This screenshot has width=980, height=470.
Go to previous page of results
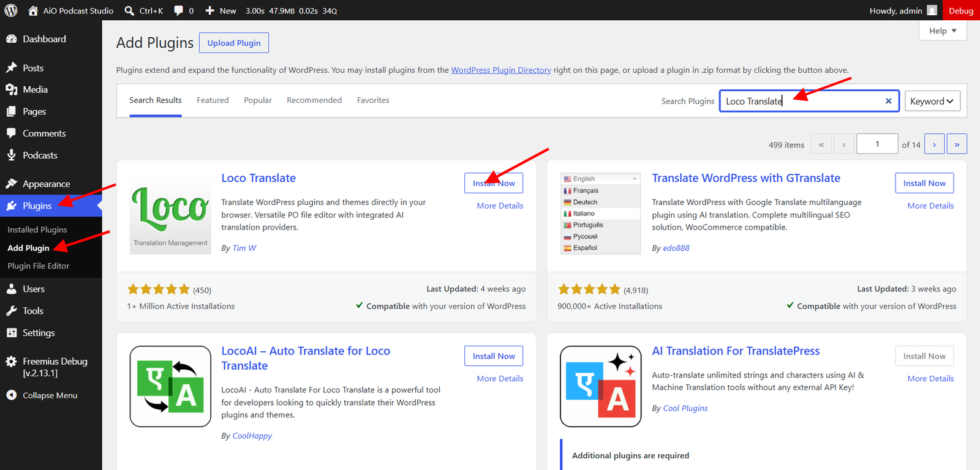pos(844,144)
